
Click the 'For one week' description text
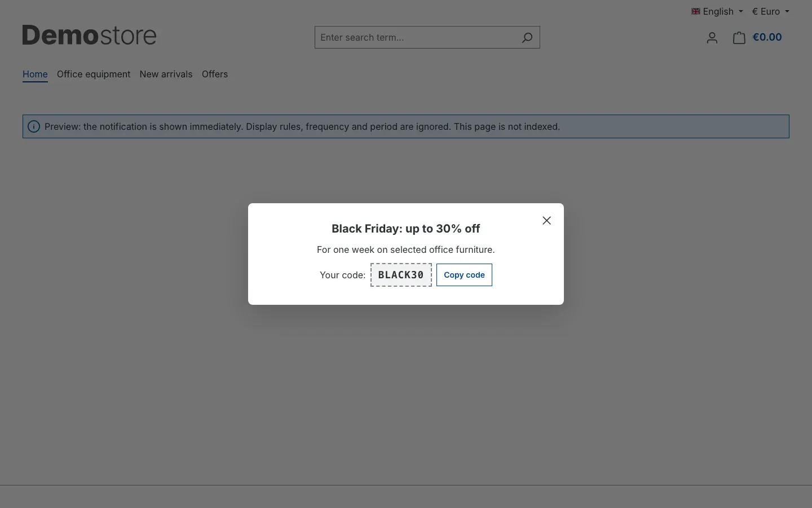pyautogui.click(x=406, y=249)
